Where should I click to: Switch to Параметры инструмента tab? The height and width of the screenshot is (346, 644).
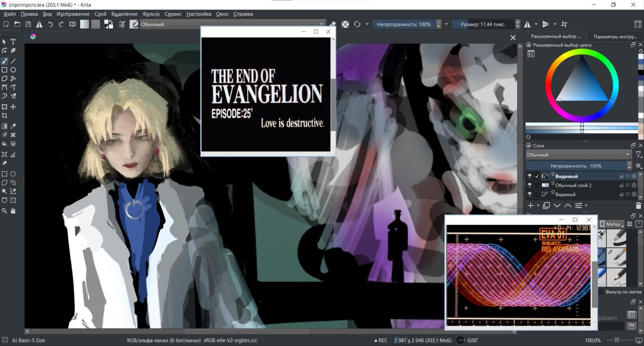[615, 36]
